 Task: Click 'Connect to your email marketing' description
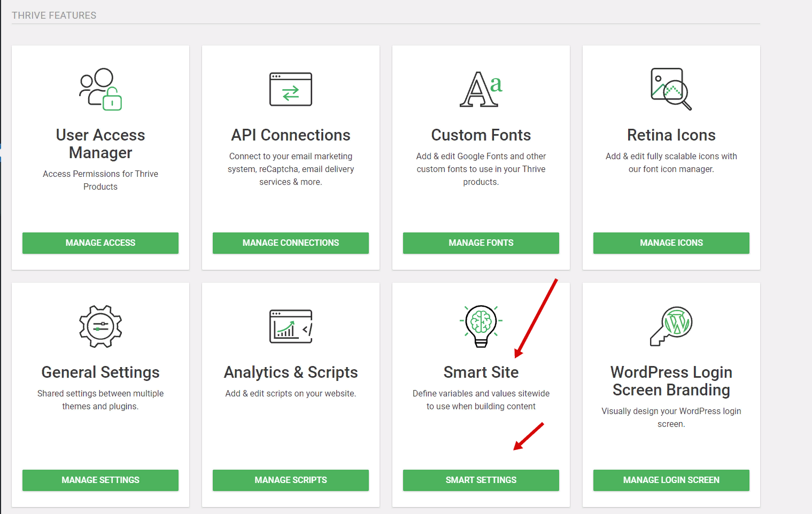(x=291, y=169)
